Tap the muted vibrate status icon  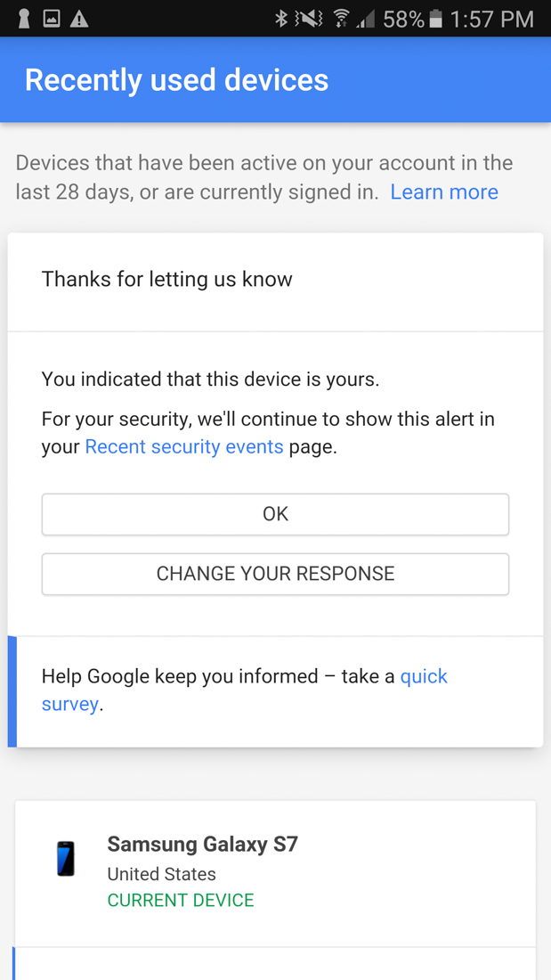click(x=309, y=18)
